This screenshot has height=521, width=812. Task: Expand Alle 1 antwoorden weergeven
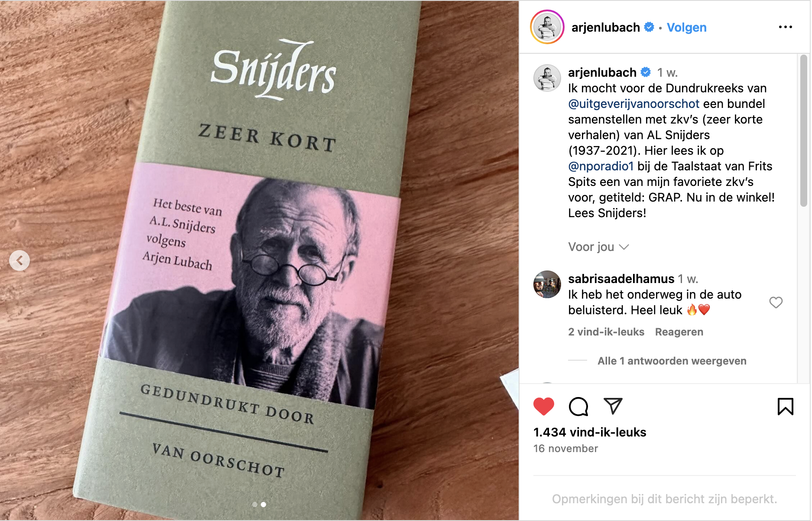click(672, 361)
